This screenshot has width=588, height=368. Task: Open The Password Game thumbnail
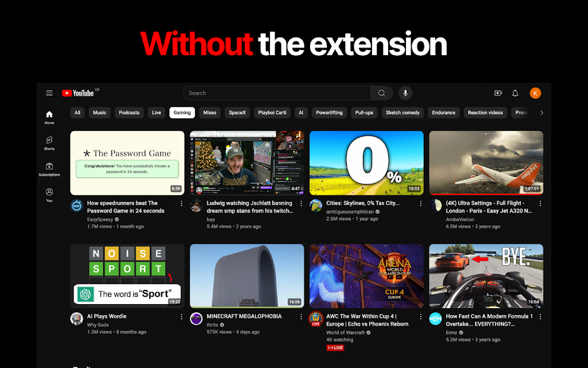point(127,163)
